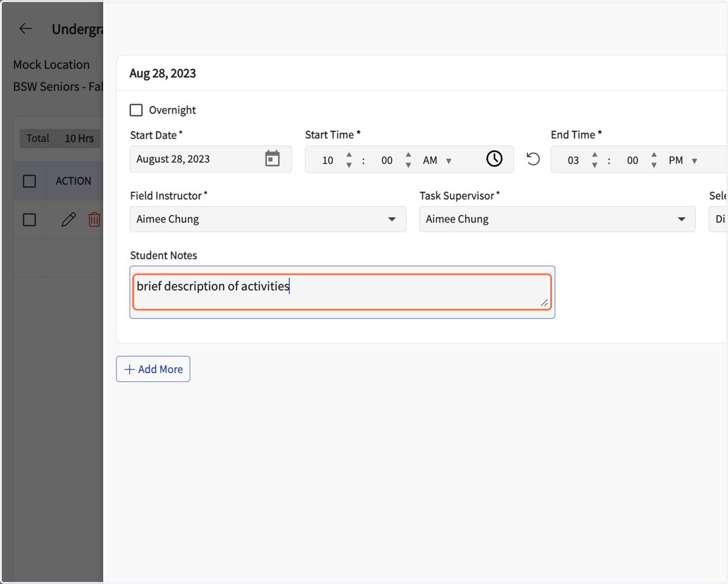Increase Start Time minutes with up arrow

pyautogui.click(x=408, y=155)
